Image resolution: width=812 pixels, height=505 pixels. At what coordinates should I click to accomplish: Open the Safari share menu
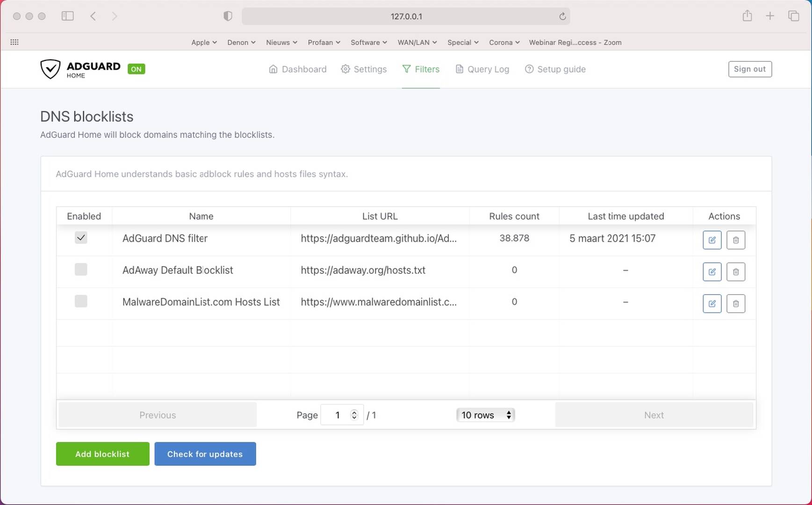point(747,16)
